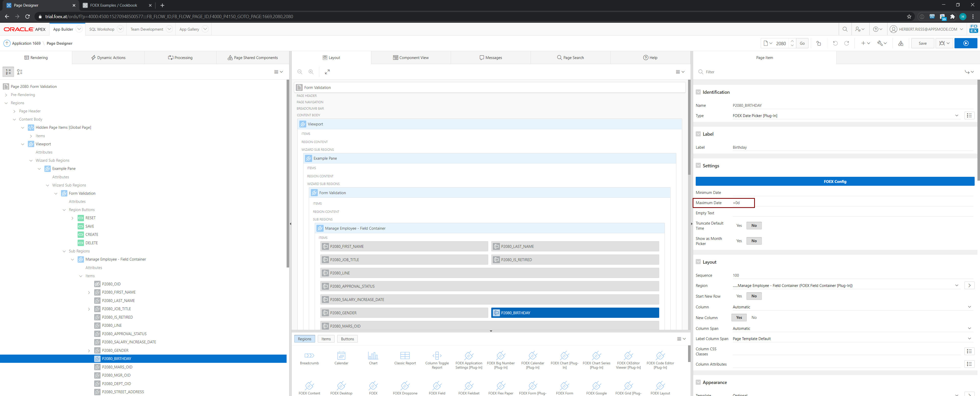980x396 pixels.
Task: Open the Shared Components shapes icon
Action: coord(900,43)
